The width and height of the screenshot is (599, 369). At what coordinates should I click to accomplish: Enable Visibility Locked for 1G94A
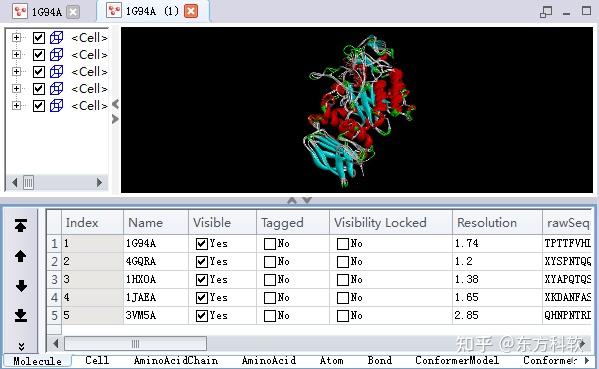343,244
